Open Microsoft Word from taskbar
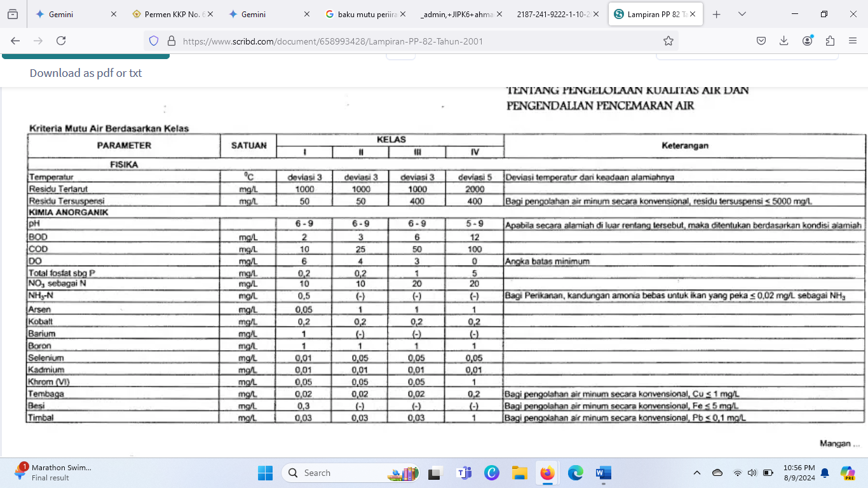868x488 pixels. (604, 473)
